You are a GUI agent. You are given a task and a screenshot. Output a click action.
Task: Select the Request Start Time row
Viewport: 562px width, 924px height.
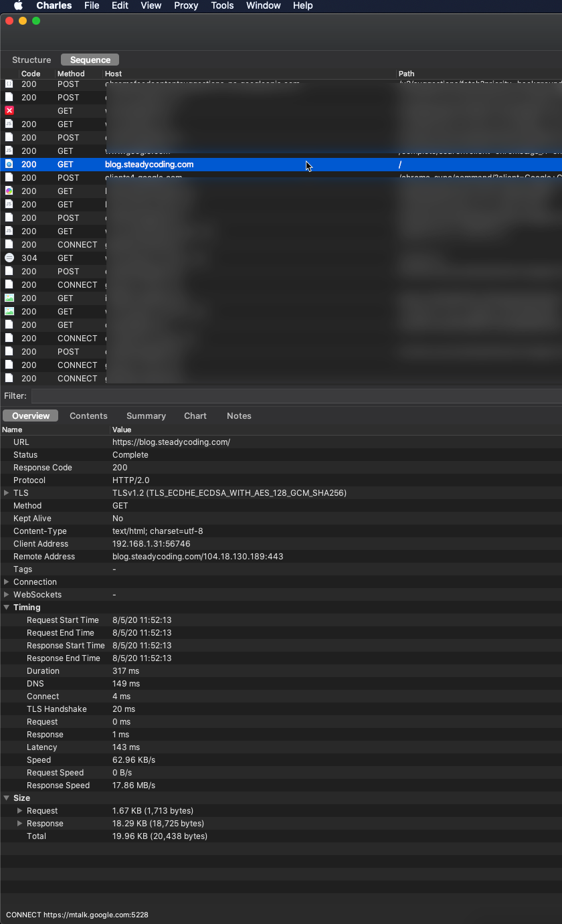[x=281, y=620]
